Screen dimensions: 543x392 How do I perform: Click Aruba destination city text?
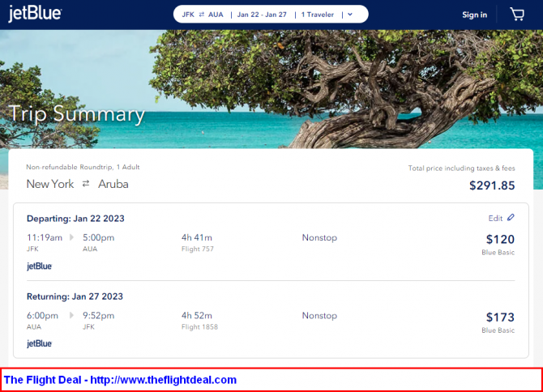tap(113, 184)
